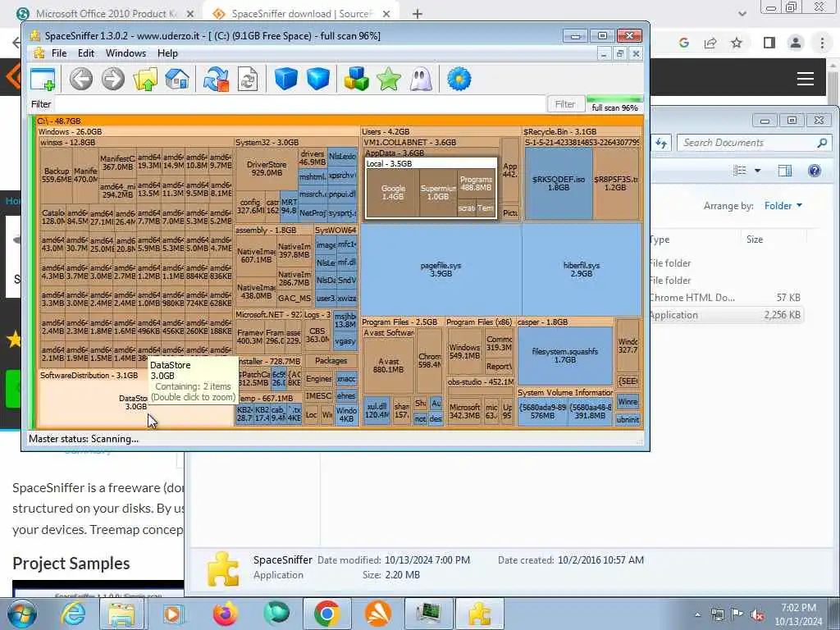Image resolution: width=840 pixels, height=630 pixels.
Task: Click the share page icon in Chrome
Action: [x=710, y=43]
